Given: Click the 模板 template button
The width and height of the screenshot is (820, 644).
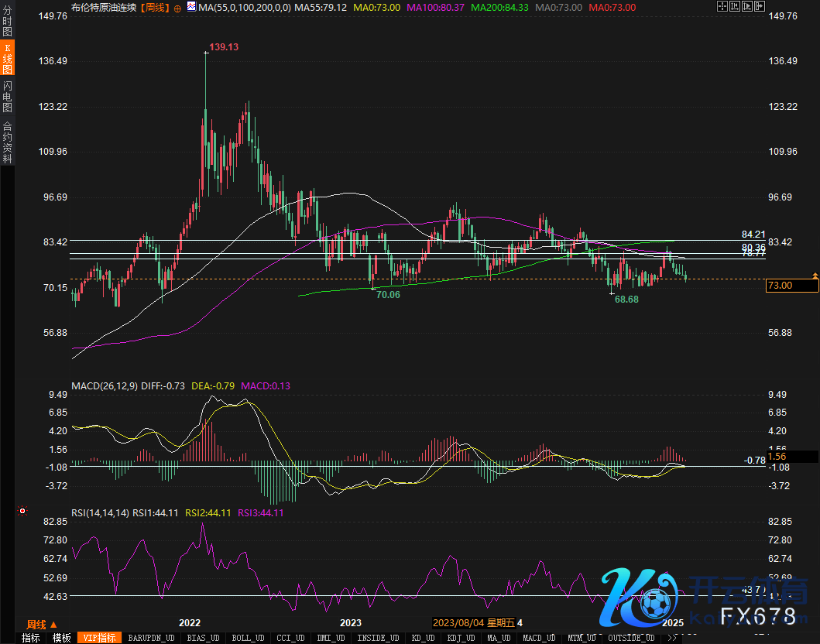Looking at the screenshot, I should coord(61,638).
